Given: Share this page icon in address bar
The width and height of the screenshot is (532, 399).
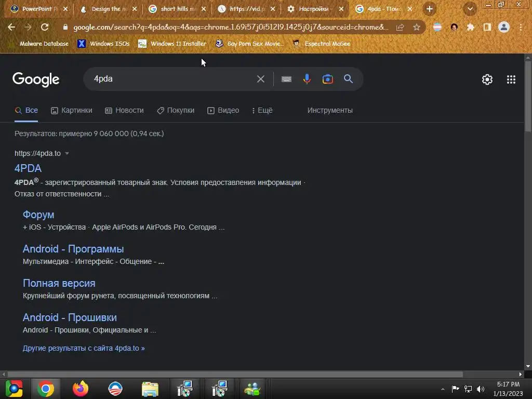Looking at the screenshot, I should 400,27.
